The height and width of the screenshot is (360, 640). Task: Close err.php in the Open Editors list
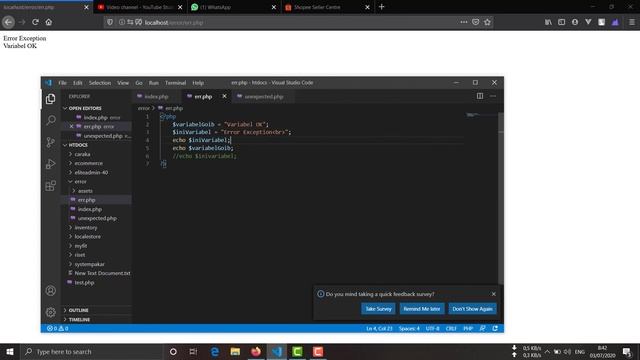point(71,127)
